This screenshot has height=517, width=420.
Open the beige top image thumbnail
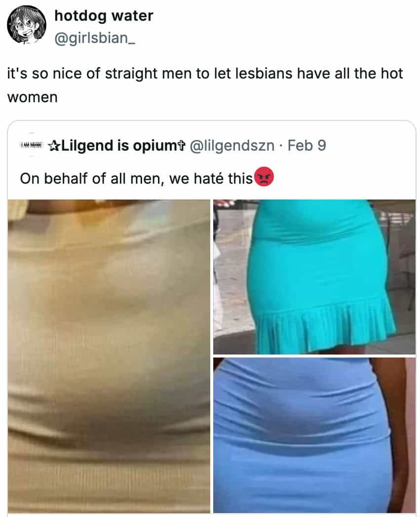109,356
